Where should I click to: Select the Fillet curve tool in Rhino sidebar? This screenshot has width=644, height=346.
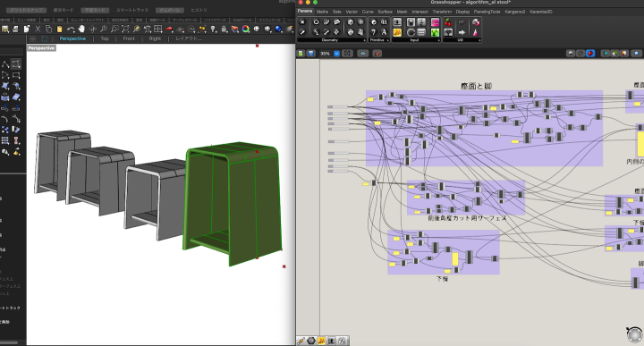click(4, 119)
